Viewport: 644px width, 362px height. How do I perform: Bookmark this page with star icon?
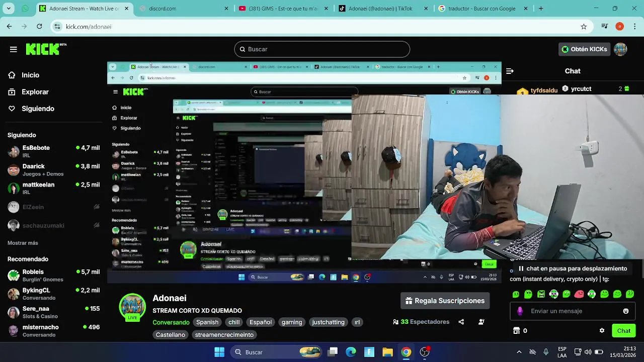point(584,27)
